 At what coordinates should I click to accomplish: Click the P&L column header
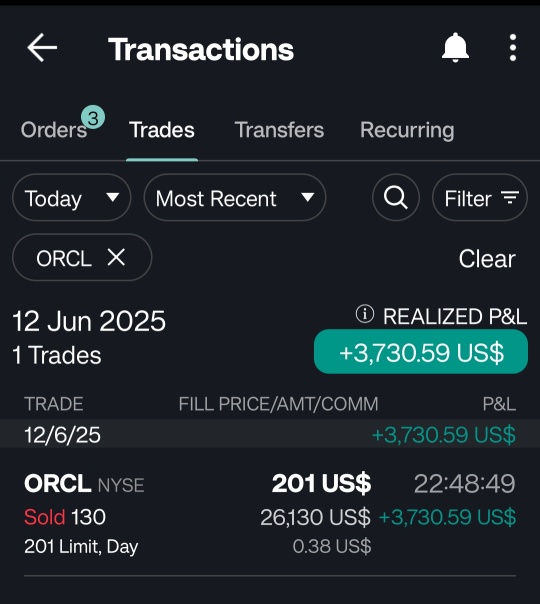pyautogui.click(x=499, y=404)
